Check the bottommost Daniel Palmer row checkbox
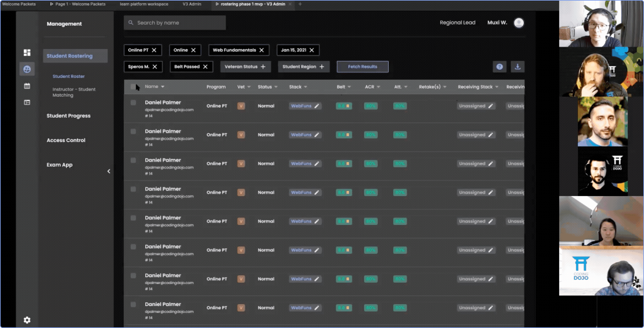Viewport: 644px width, 328px height. (133, 305)
